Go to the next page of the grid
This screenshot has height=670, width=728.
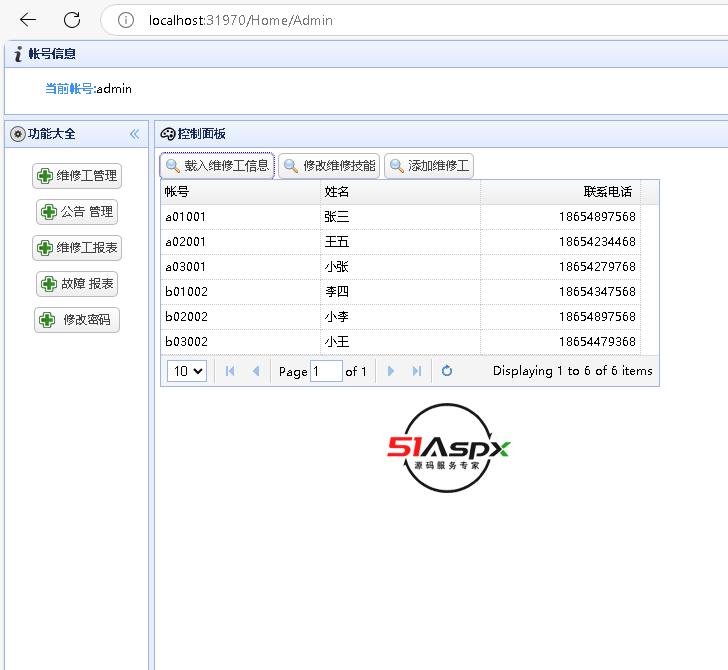tap(391, 371)
